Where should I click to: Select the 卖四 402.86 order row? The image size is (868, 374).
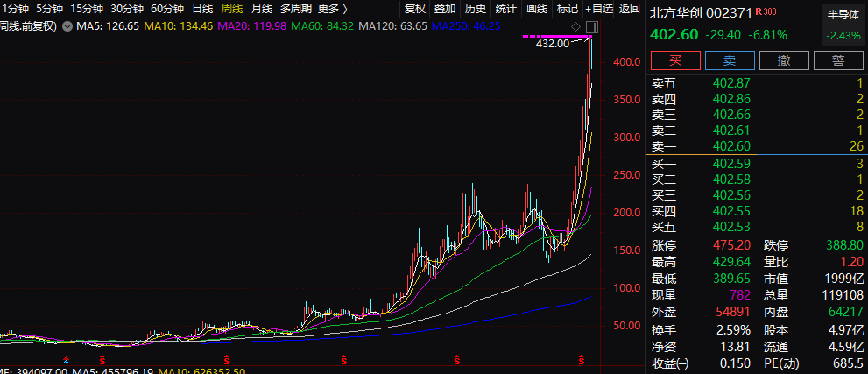click(x=757, y=99)
